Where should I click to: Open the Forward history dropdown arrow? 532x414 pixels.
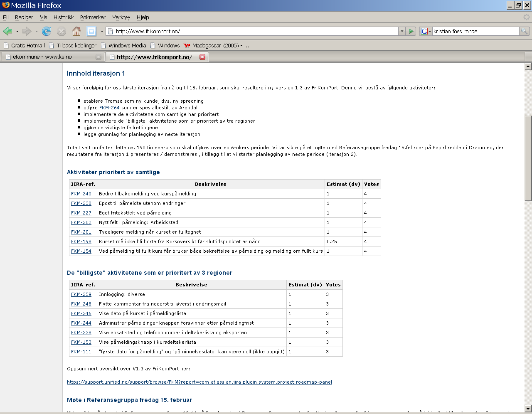tap(37, 31)
